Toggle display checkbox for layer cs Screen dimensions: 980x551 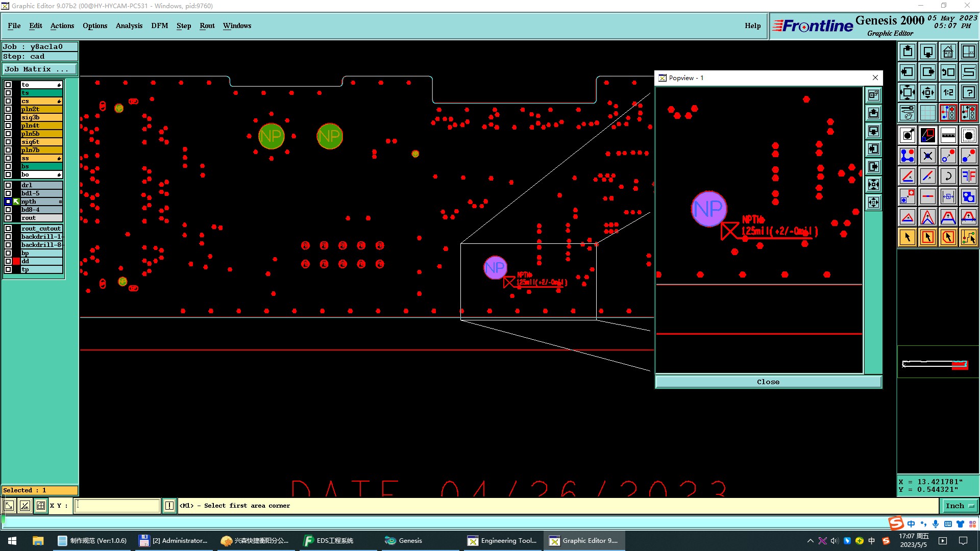pos(8,101)
